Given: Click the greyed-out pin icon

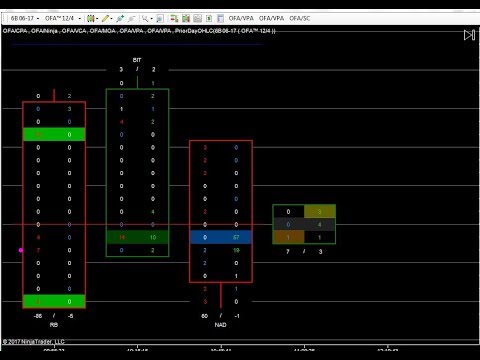Looking at the screenshot, I should coord(132,18).
